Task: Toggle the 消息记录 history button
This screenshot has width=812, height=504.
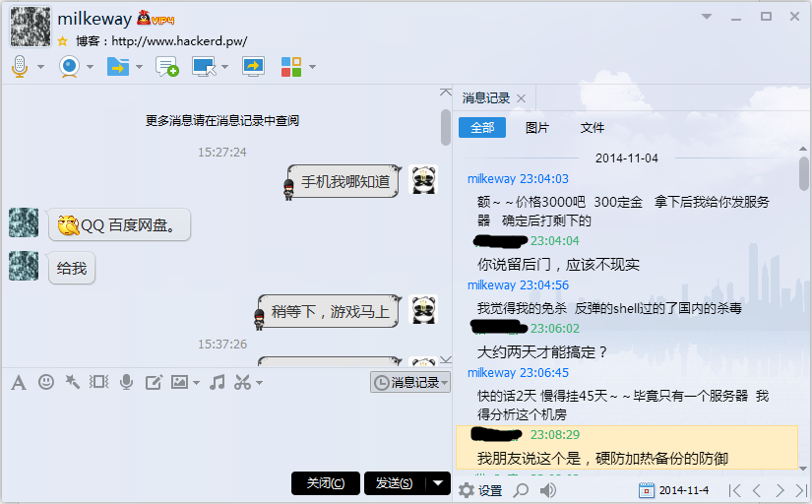Action: coord(410,382)
